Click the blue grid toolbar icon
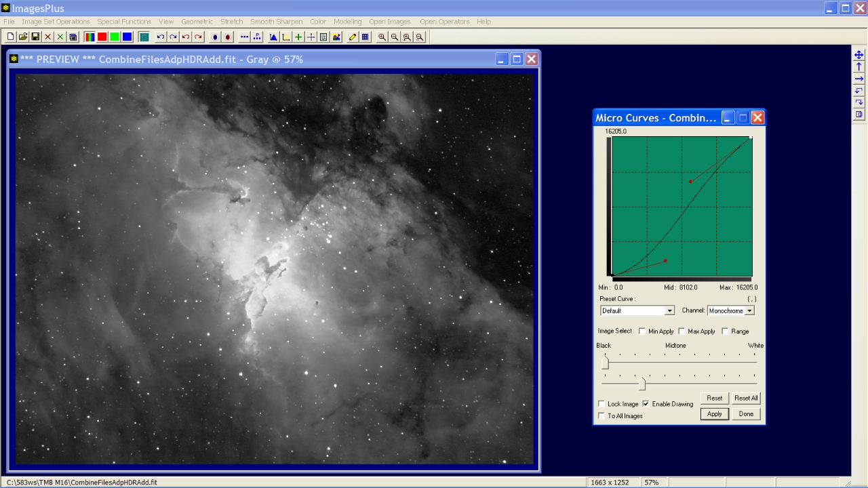This screenshot has width=868, height=488. (366, 37)
